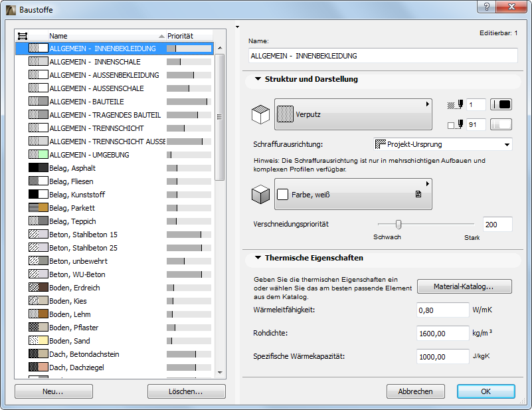The width and height of the screenshot is (532, 410).
Task: Click the Verschneidungspriorität slider handle
Action: (399, 224)
